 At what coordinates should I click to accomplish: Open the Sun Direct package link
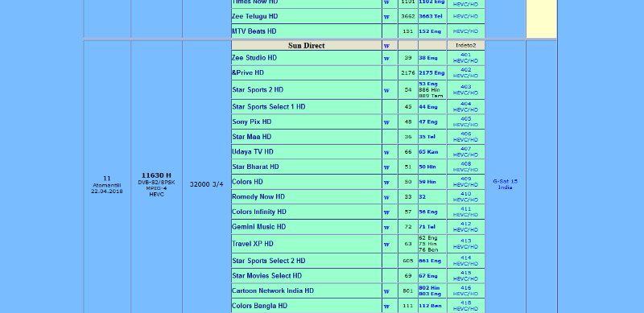(x=307, y=46)
